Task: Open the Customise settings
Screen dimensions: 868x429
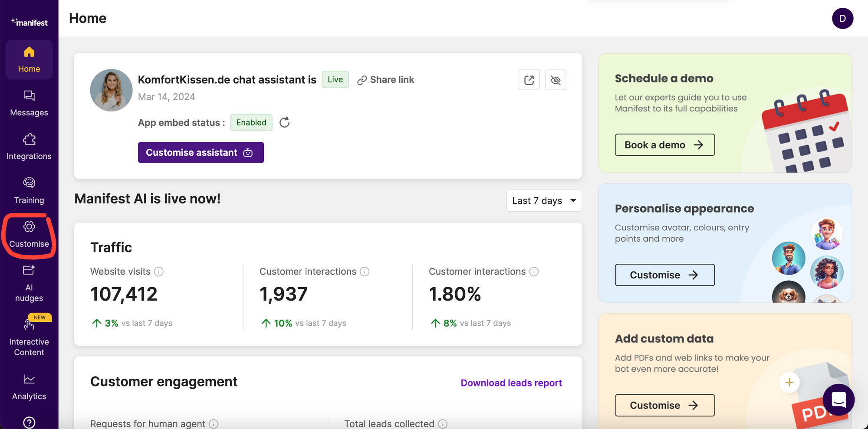Action: tap(29, 234)
